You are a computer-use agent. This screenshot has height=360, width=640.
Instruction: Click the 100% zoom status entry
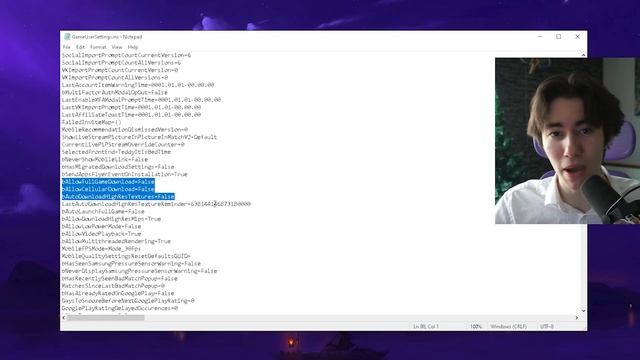pyautogui.click(x=476, y=327)
